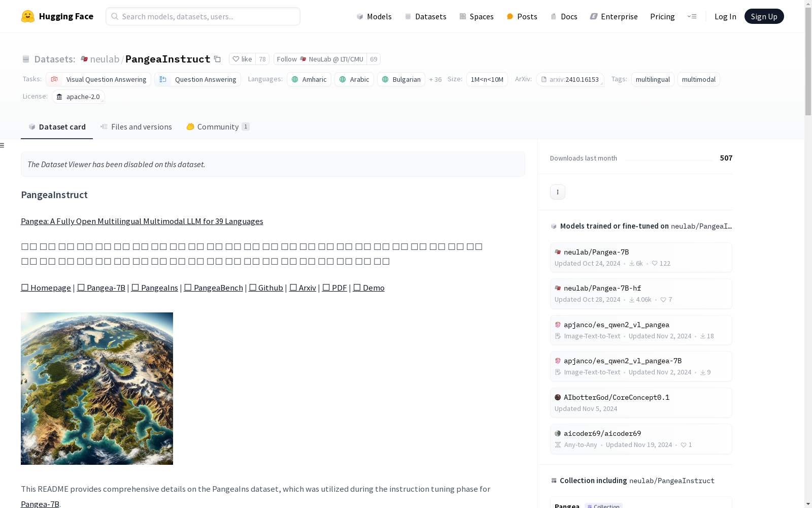Open apache-2.0 license dropdown
Viewport: 812px width, 508px height.
tap(78, 97)
